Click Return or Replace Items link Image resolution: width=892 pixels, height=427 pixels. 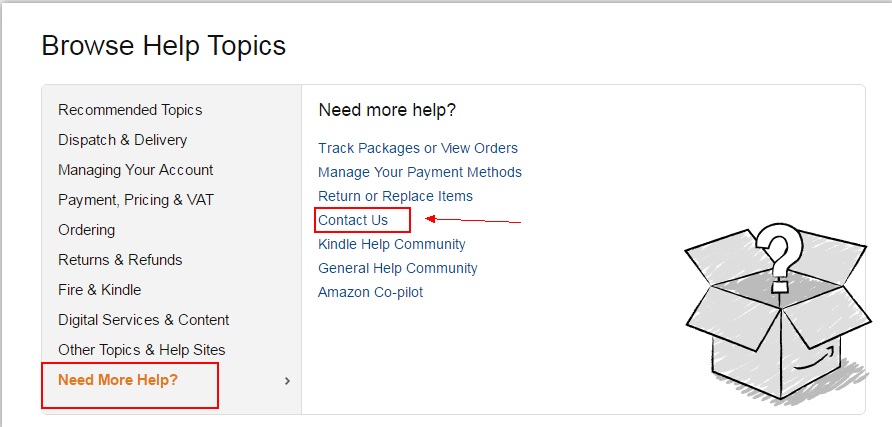click(395, 196)
